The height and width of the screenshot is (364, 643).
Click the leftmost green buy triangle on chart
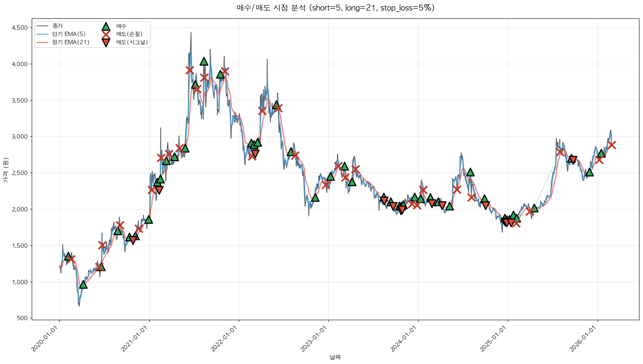[x=68, y=256]
